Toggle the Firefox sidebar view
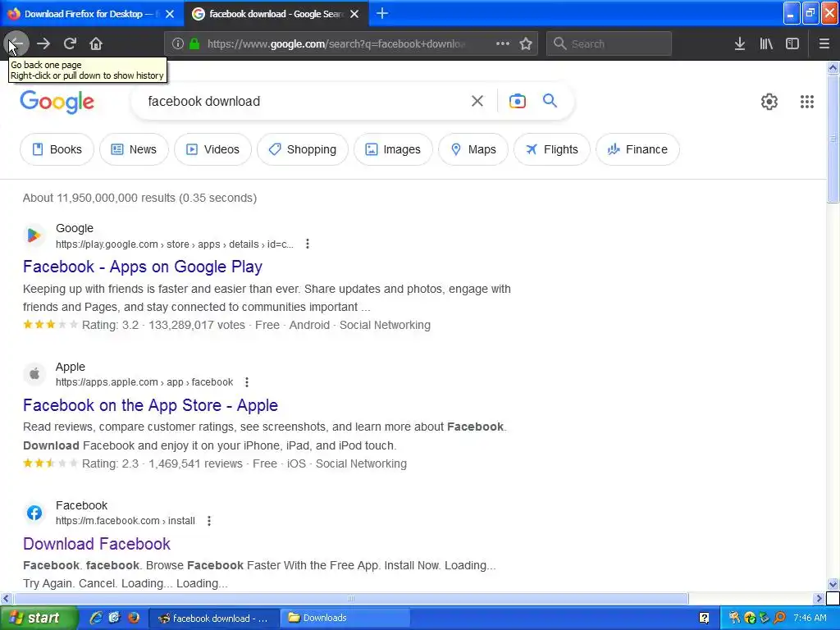This screenshot has height=630, width=840. click(x=792, y=44)
